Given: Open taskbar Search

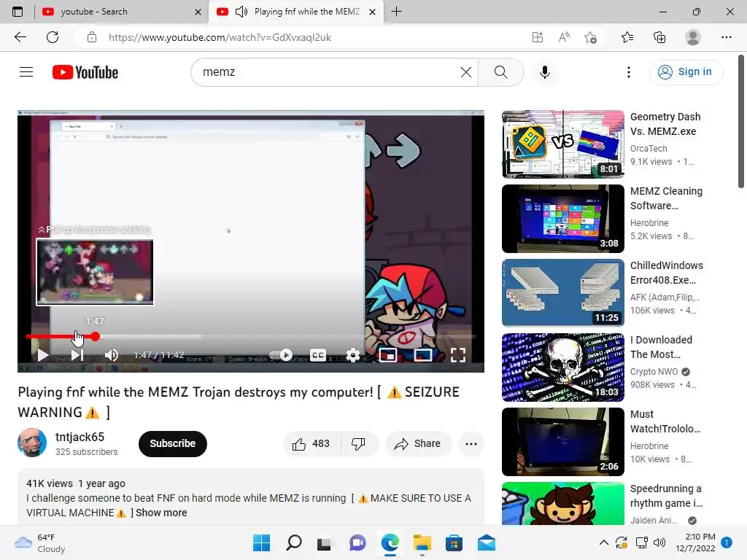Looking at the screenshot, I should coord(293,542).
